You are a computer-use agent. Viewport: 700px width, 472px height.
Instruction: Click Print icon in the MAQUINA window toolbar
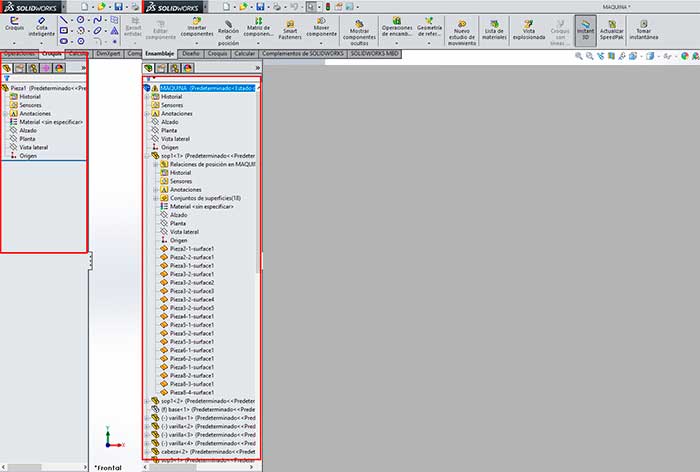277,7
